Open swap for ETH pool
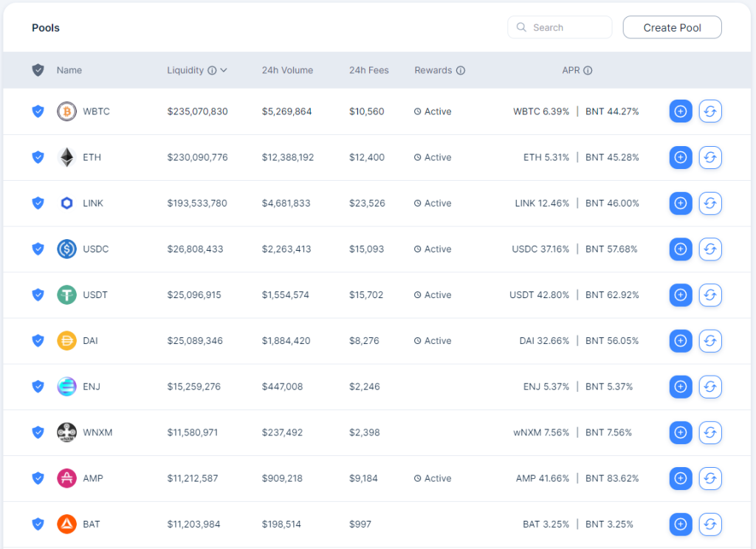Image resolution: width=756 pixels, height=549 pixels. tap(709, 157)
